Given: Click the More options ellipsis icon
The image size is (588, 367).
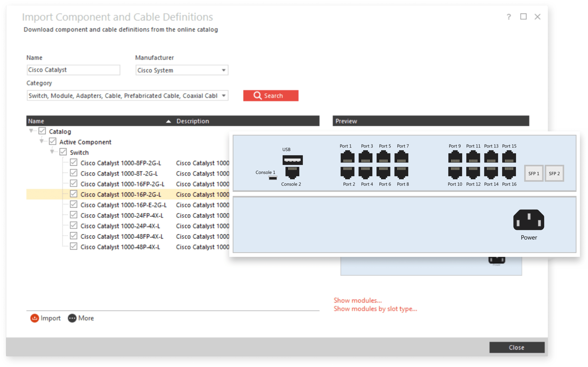Looking at the screenshot, I should [72, 318].
